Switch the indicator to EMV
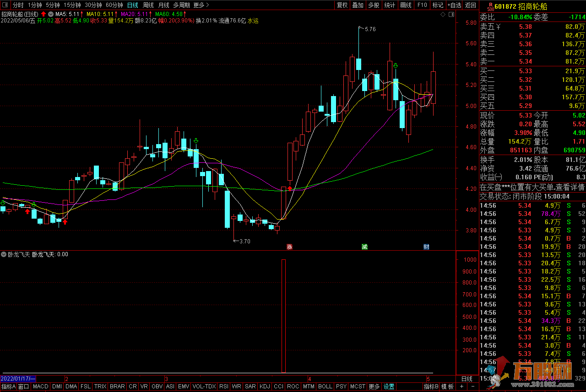The height and width of the screenshot is (392, 586). click(184, 387)
